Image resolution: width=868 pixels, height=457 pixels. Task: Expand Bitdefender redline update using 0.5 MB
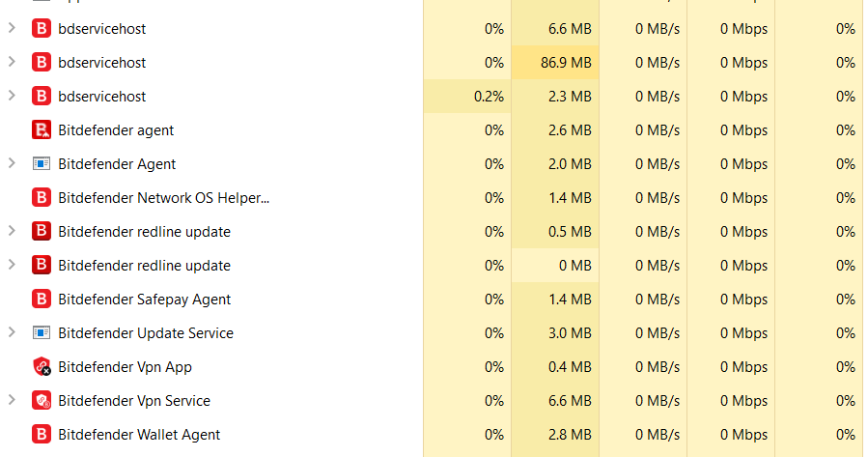(x=12, y=232)
